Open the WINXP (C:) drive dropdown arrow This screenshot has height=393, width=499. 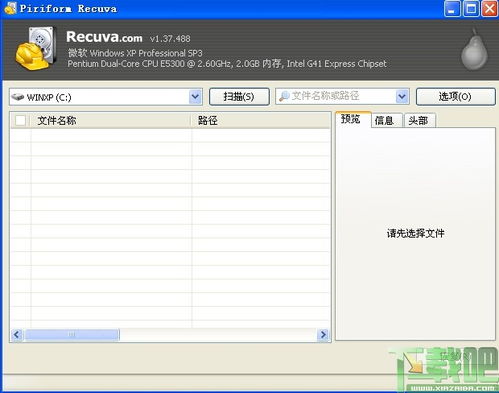coord(195,97)
